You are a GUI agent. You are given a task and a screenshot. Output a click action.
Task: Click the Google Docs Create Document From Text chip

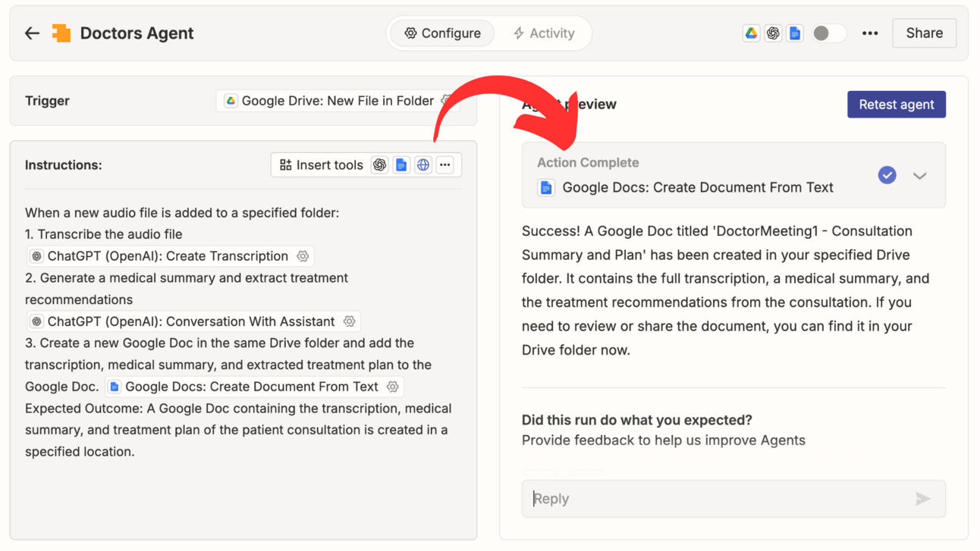[254, 387]
